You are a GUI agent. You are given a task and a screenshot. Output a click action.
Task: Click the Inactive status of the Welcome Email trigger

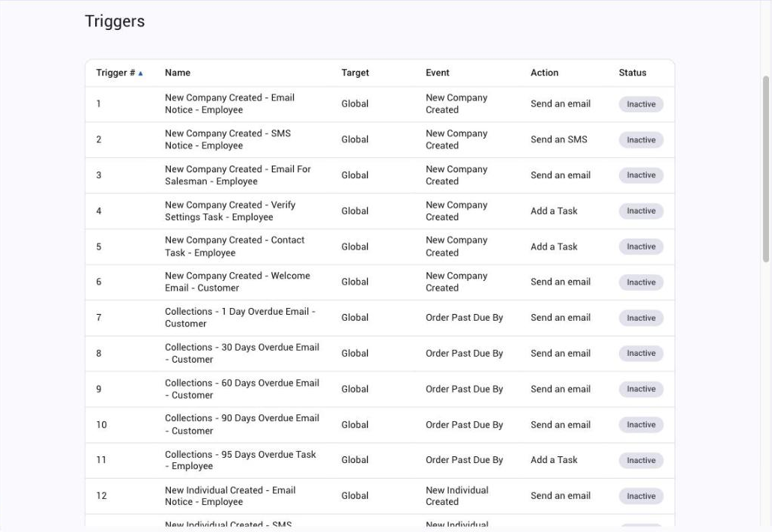point(641,282)
